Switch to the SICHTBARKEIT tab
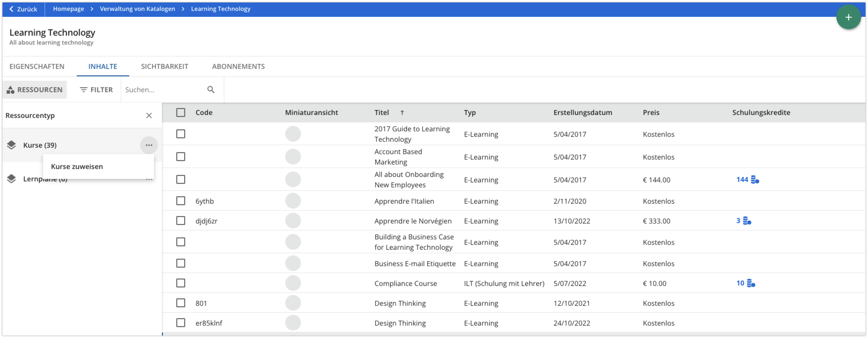 tap(164, 66)
